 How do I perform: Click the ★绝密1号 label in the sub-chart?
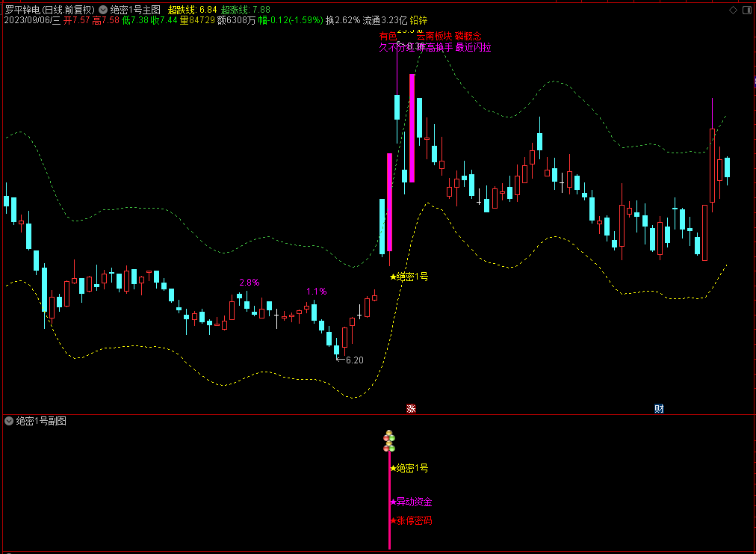[x=409, y=468]
